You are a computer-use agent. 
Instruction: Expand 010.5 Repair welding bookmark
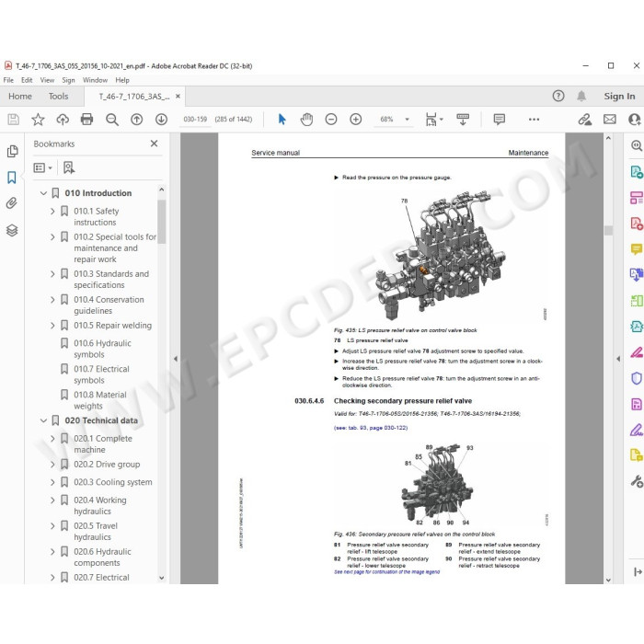52,326
